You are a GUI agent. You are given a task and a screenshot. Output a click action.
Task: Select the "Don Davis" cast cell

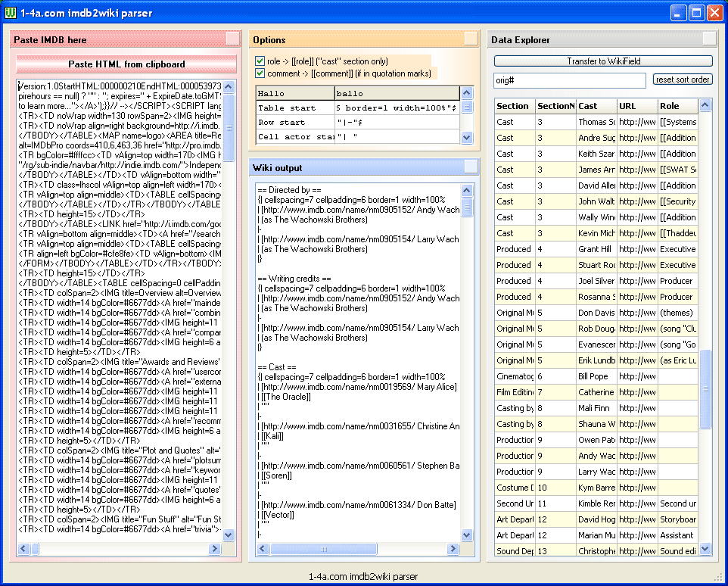(596, 313)
